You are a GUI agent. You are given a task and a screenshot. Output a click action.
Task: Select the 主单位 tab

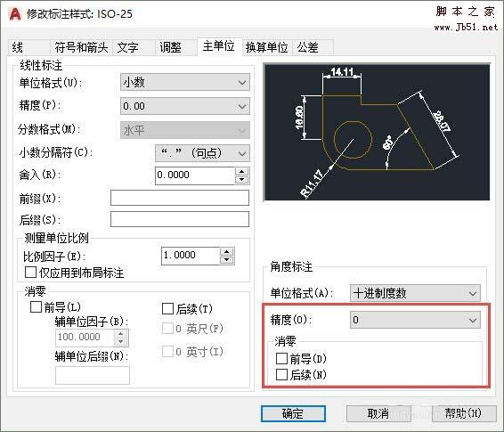[x=219, y=46]
